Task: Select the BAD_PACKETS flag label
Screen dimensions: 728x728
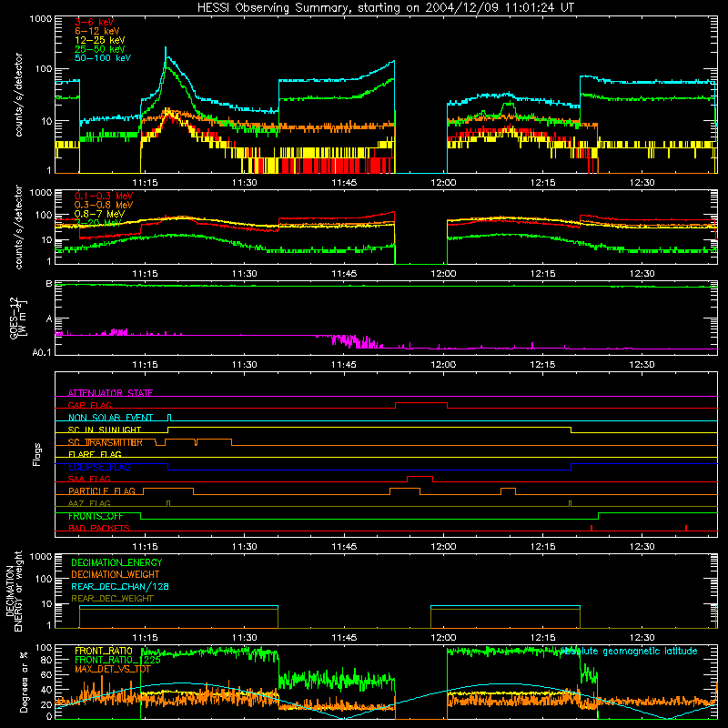Action: (99, 528)
